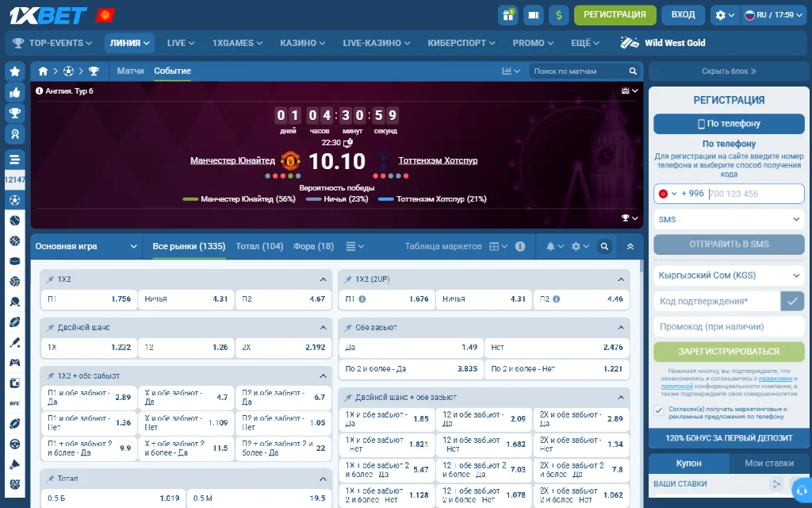Open the RU language and time dropdown
Screen dimensions: 812x508
click(x=774, y=15)
